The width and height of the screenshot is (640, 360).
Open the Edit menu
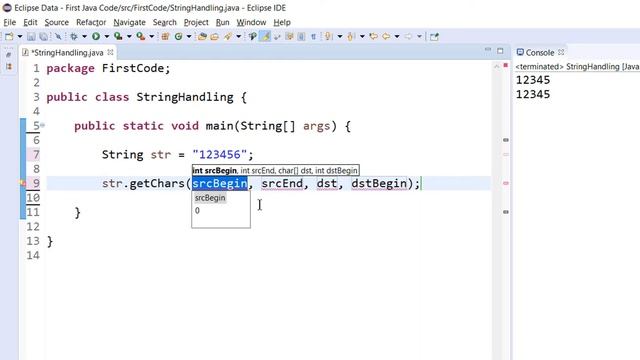[30, 22]
